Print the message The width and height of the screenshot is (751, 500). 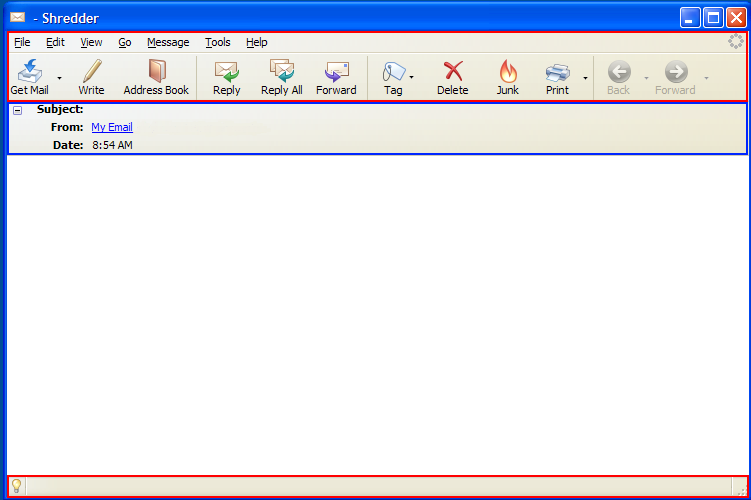coord(558,77)
